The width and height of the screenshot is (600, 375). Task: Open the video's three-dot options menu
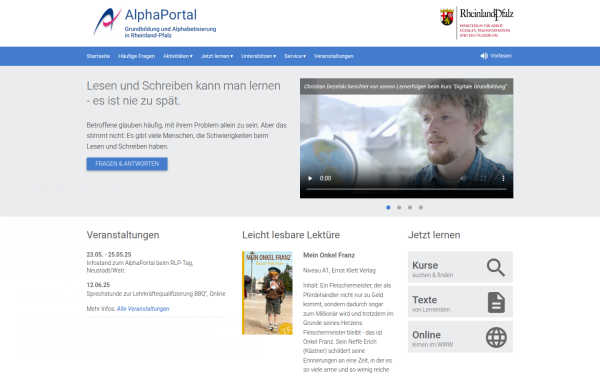point(503,178)
